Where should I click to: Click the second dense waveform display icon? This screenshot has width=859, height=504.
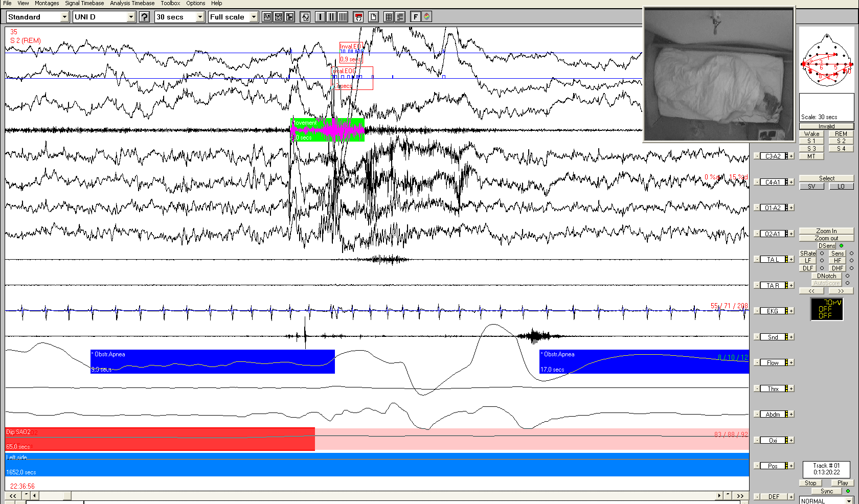click(x=278, y=17)
